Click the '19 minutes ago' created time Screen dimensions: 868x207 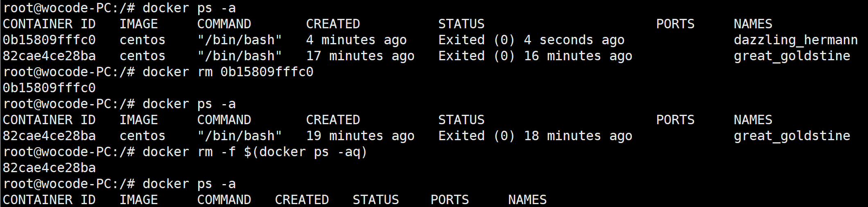coord(360,136)
